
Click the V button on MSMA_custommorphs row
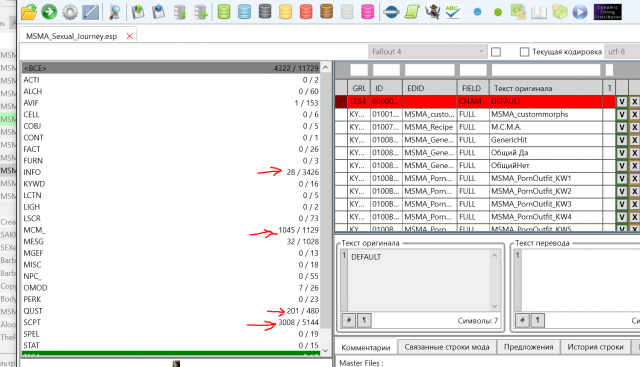pos(622,114)
